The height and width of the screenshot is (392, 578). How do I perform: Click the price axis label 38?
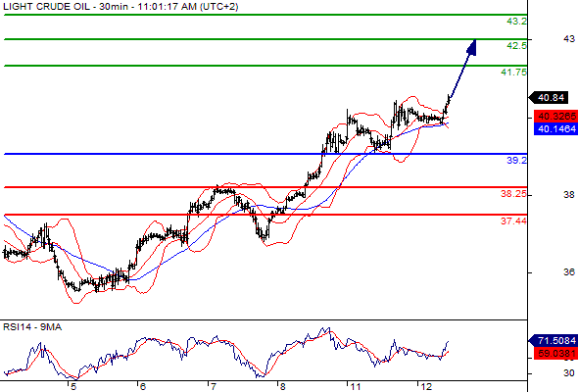(569, 195)
